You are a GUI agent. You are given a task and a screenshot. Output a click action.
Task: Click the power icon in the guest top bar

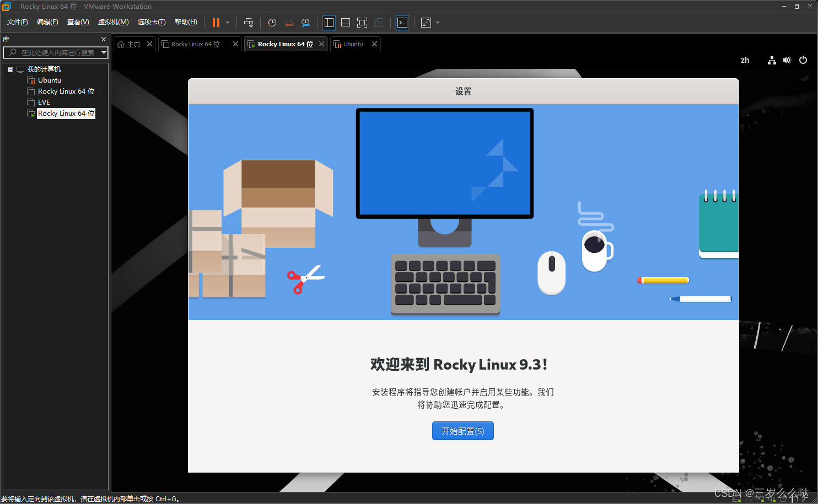803,60
